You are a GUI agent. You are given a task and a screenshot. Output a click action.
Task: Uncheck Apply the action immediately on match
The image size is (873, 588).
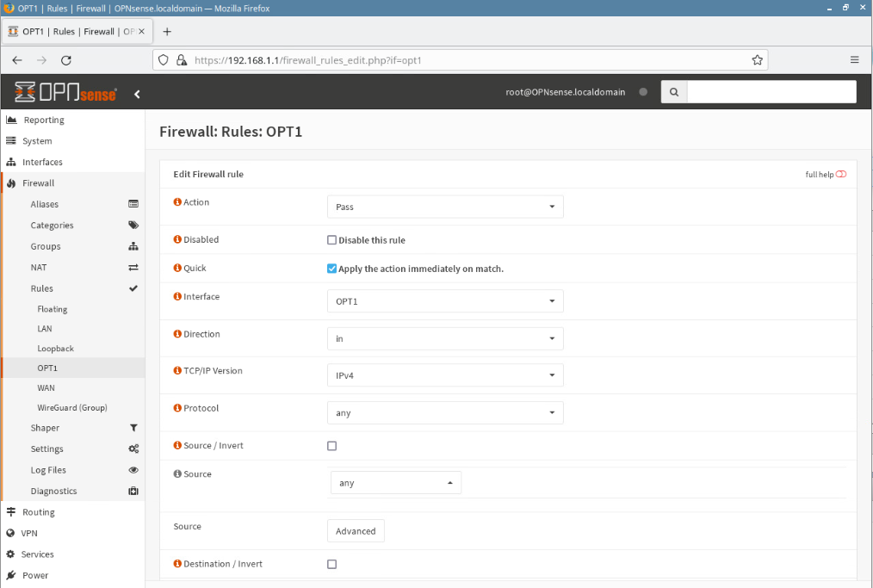pos(332,269)
